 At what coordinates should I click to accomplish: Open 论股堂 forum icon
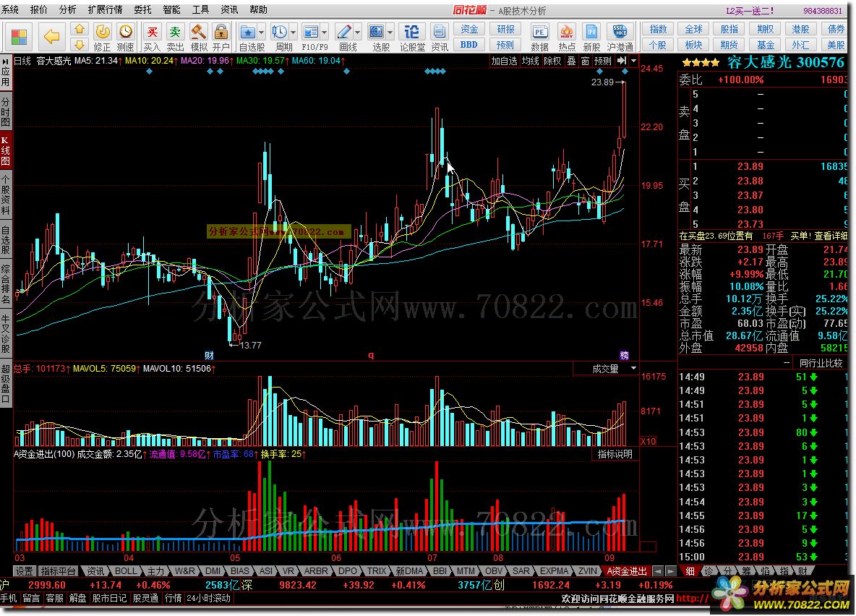[412, 37]
